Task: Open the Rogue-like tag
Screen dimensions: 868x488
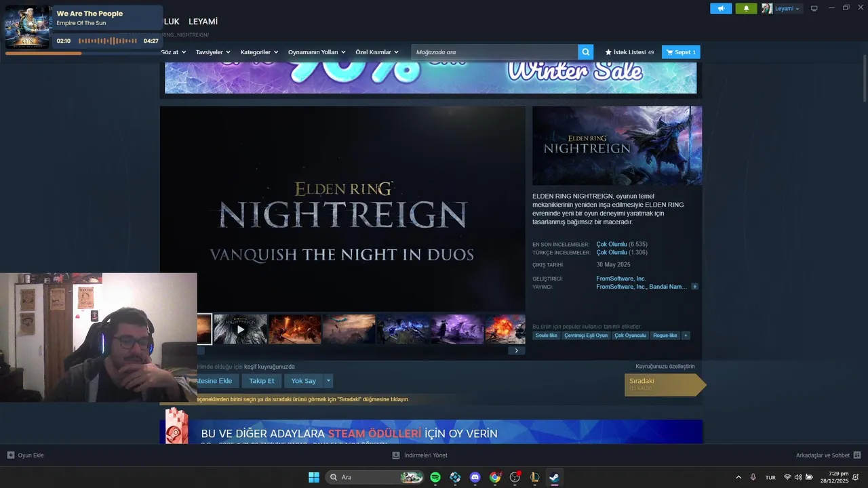Action: pyautogui.click(x=665, y=335)
